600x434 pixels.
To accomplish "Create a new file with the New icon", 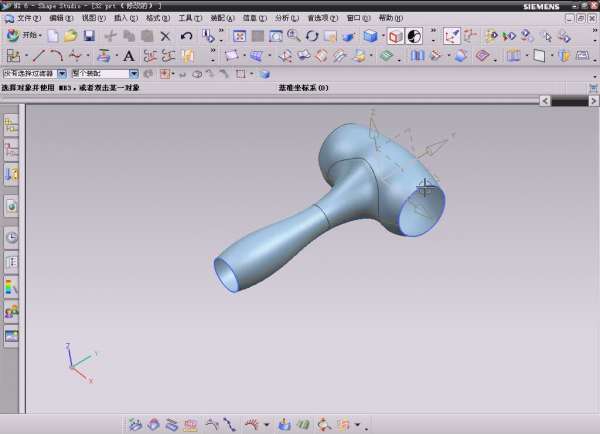I will (x=53, y=36).
